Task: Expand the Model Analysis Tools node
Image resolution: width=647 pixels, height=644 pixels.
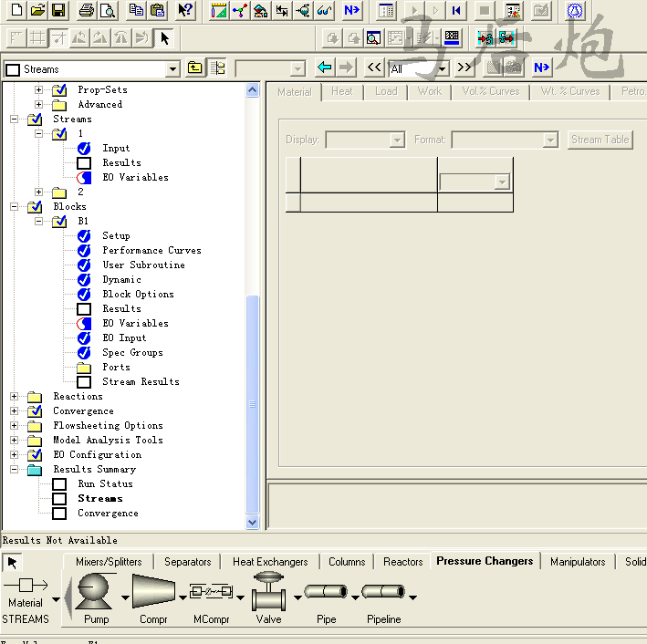Action: pos(14,441)
